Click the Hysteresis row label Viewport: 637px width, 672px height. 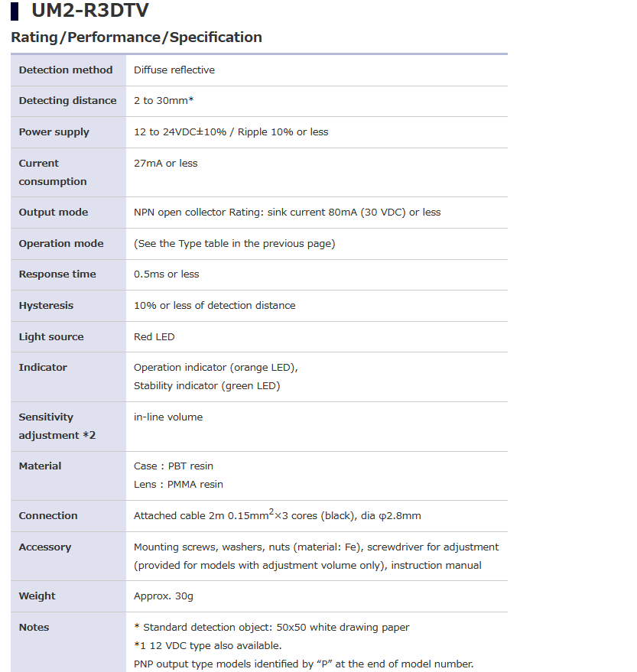pos(46,305)
